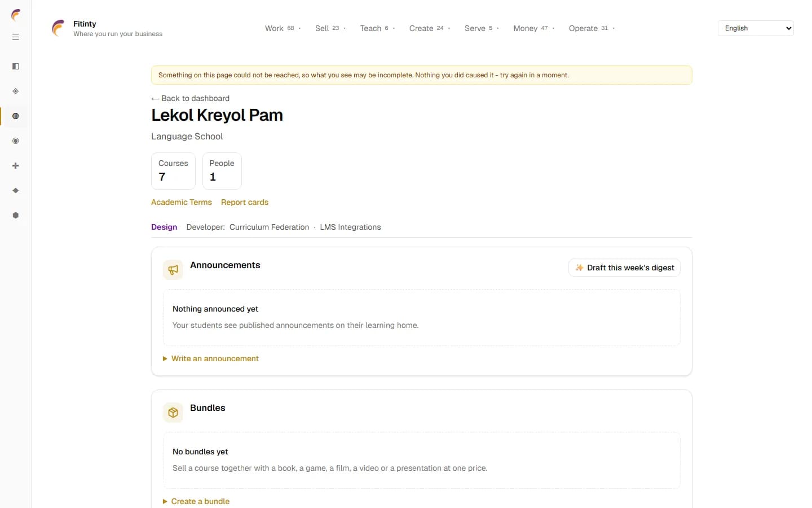Select the active half-shaded circle sidebar icon
The width and height of the screenshot is (812, 508).
(x=16, y=116)
